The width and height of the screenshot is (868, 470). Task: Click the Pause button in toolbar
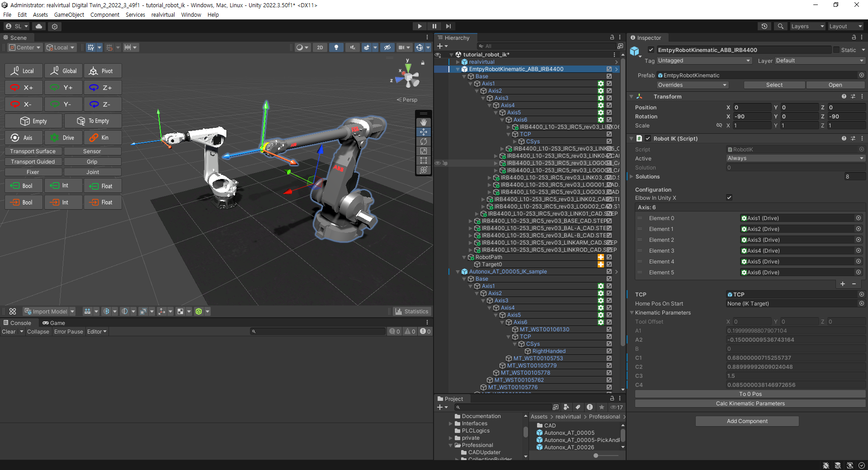click(x=434, y=26)
